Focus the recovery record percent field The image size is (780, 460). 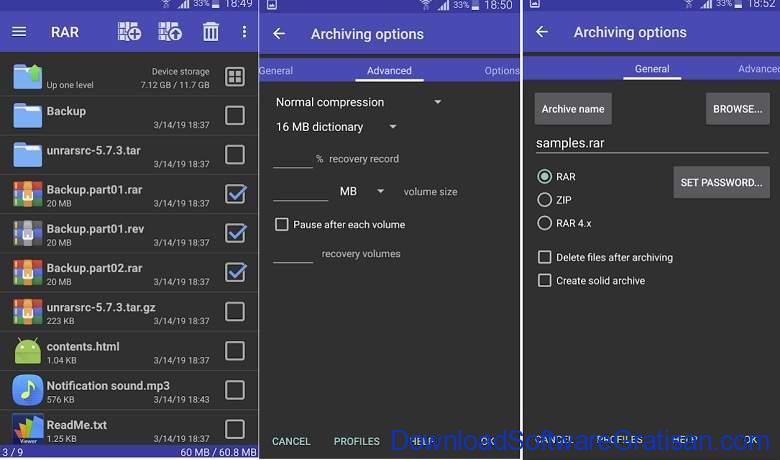tap(292, 159)
